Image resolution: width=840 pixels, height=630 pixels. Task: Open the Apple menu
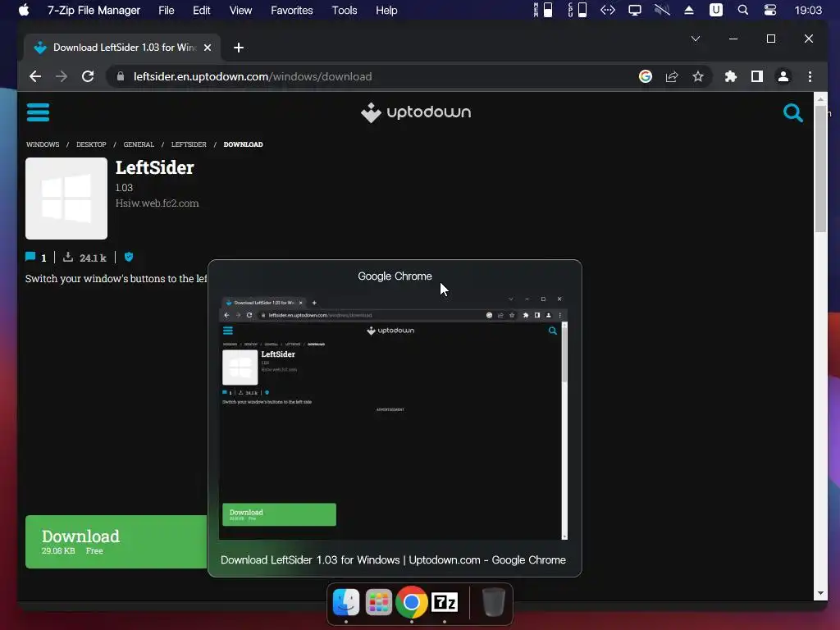(24, 10)
